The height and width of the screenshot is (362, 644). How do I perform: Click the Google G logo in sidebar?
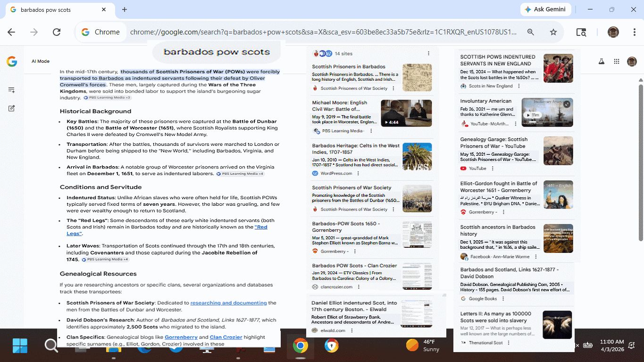tap(12, 61)
